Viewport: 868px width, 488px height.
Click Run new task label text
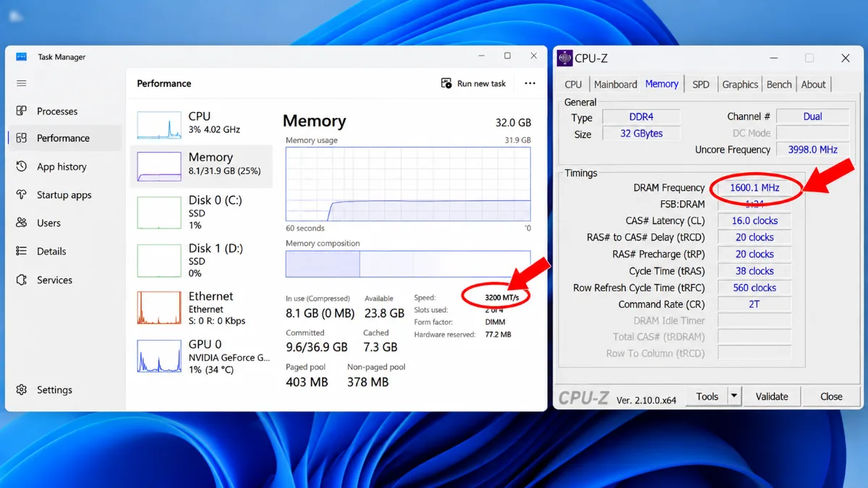482,84
